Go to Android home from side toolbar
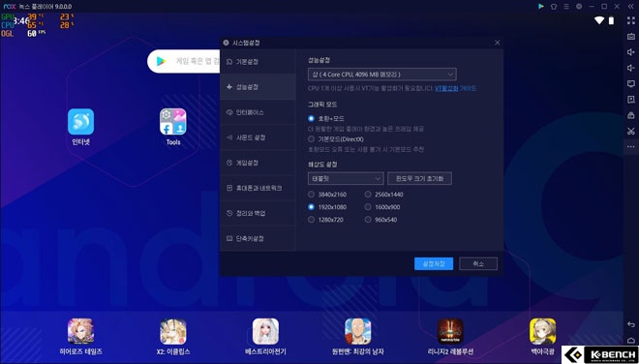The width and height of the screenshot is (639, 364). (631, 341)
